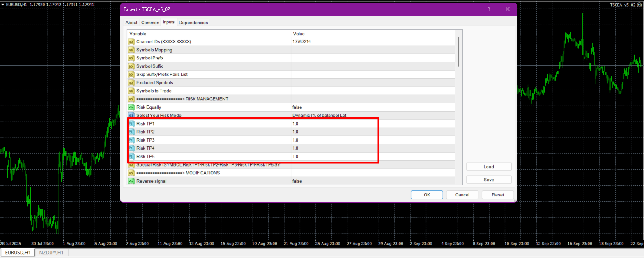Open the chart symbol dropdown arrow beside EURUSD,H1
This screenshot has height=258, width=644.
coord(2,5)
